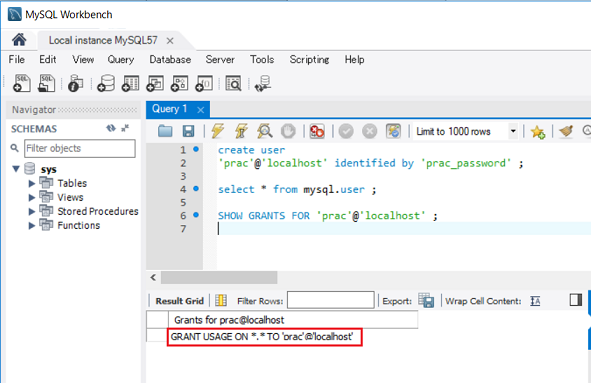This screenshot has height=383, width=591.
Task: Click SHOW GRANTS statement on line 6
Action: tap(328, 216)
